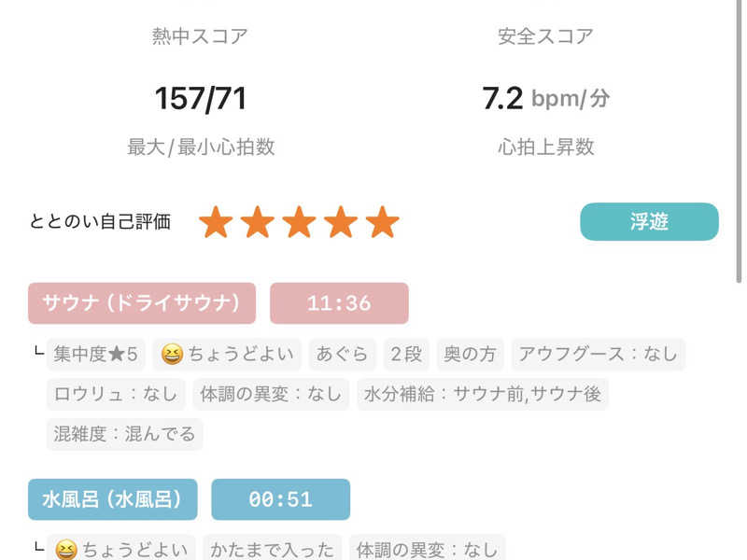Tap the 2段 seat level tag

[406, 355]
